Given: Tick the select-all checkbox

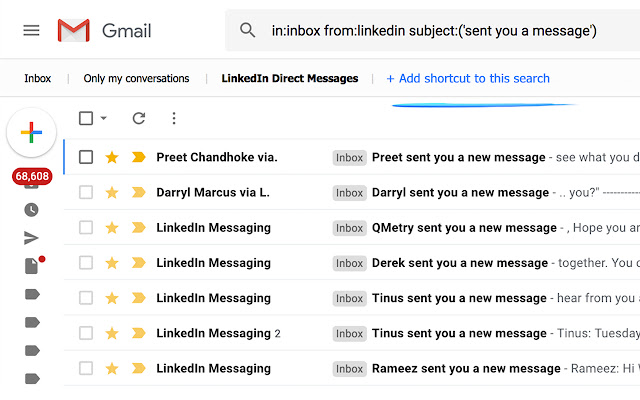Looking at the screenshot, I should tap(86, 118).
